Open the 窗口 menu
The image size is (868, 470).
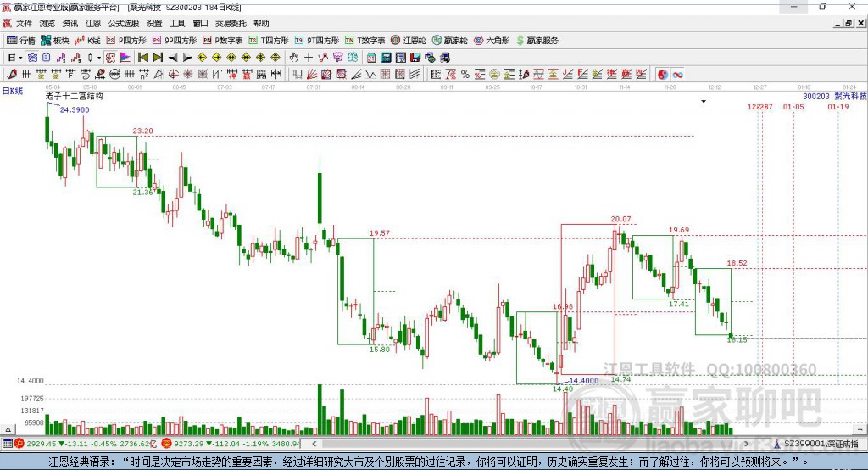point(200,23)
